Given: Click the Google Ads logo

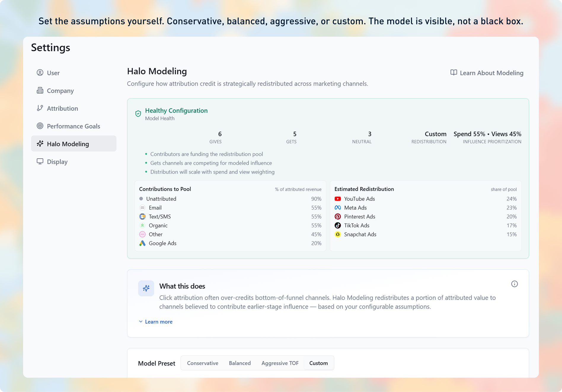Looking at the screenshot, I should tap(142, 243).
